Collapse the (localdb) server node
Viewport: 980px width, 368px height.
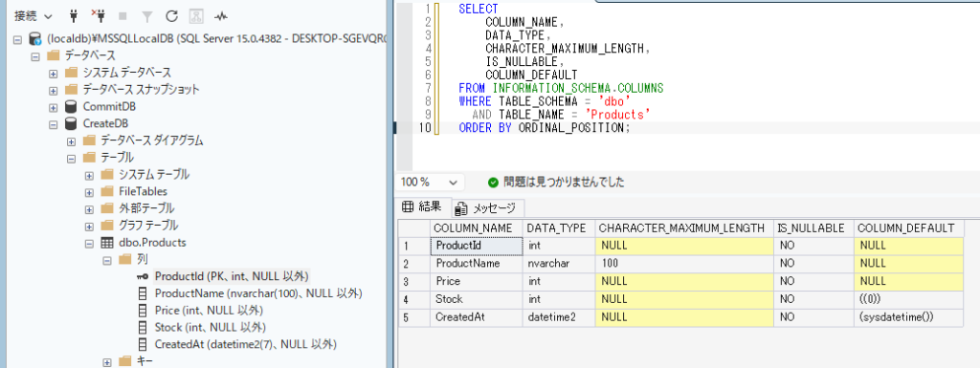click(17, 39)
